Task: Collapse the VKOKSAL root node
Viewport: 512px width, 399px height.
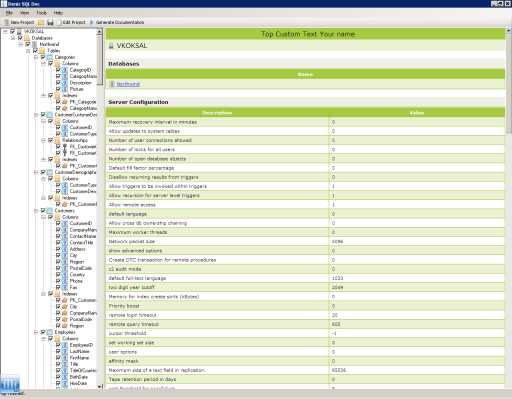Action: click(5, 31)
